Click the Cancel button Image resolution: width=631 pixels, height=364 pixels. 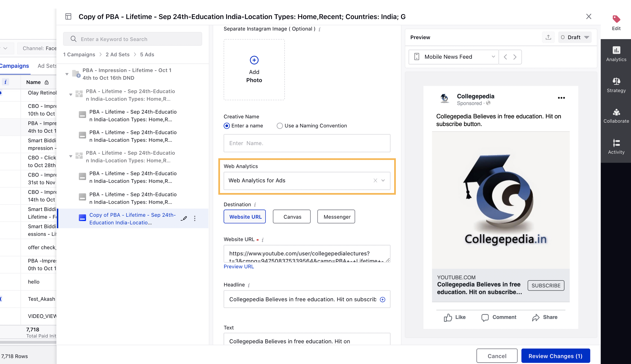(x=497, y=356)
